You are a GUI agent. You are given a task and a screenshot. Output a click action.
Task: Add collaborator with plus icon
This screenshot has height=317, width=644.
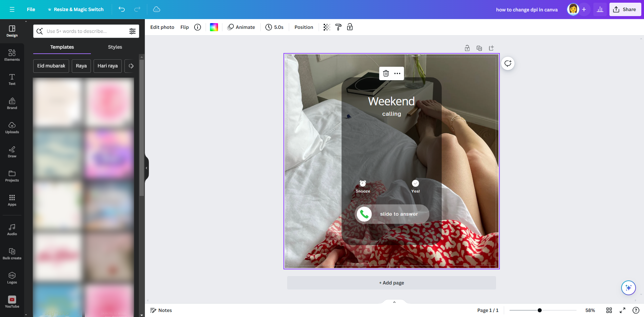(x=584, y=9)
